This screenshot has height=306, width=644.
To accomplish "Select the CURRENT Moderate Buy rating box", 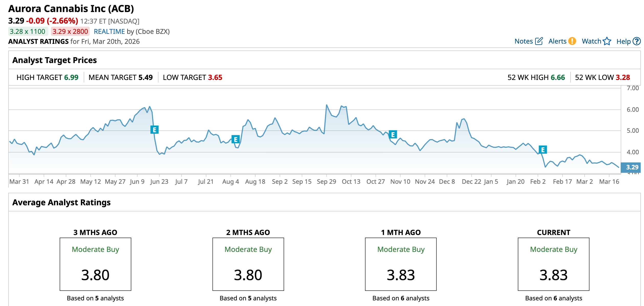I will tap(553, 264).
